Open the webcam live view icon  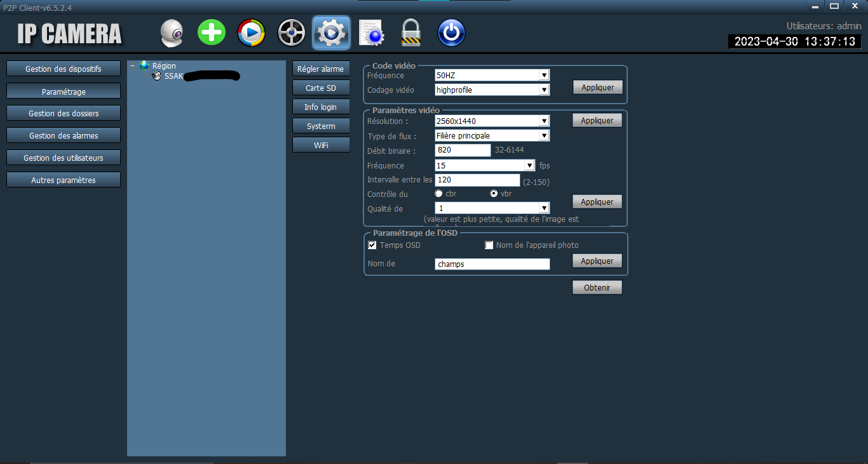pos(172,33)
